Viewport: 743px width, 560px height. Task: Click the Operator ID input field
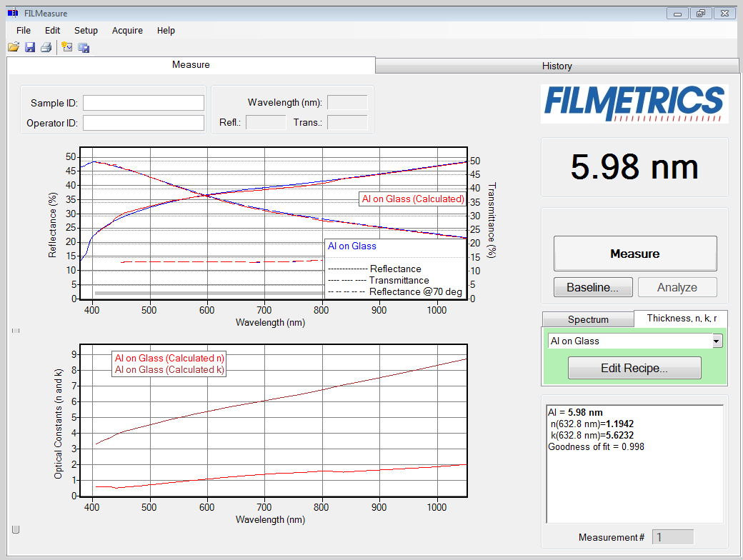click(x=144, y=123)
